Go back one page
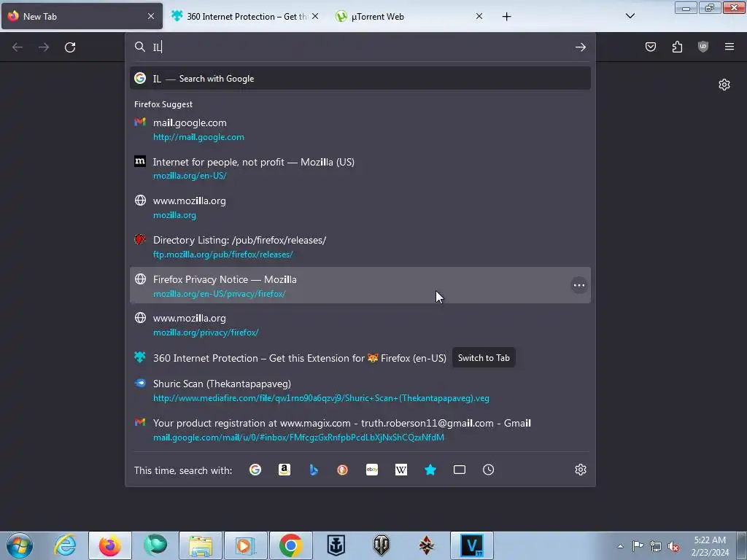This screenshot has height=560, width=747. pos(18,47)
